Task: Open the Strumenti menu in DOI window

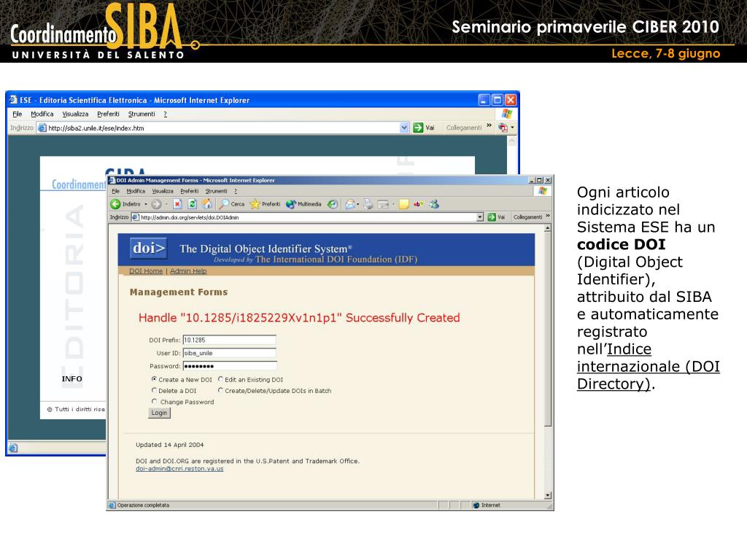Action: (x=216, y=191)
